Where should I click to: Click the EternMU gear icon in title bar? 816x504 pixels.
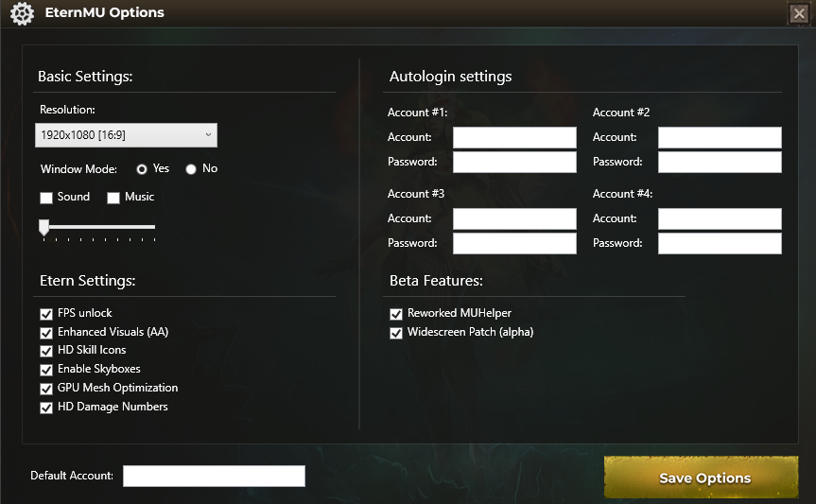point(22,13)
